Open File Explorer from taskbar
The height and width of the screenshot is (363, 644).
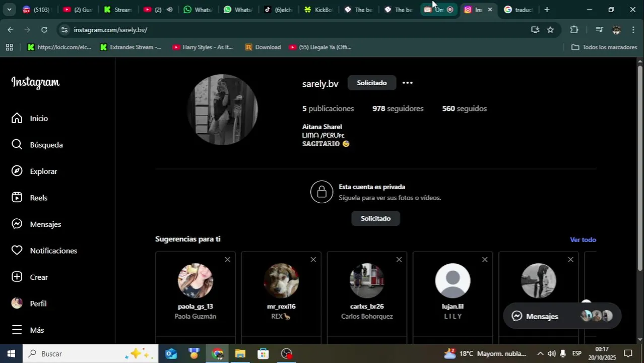240,353
